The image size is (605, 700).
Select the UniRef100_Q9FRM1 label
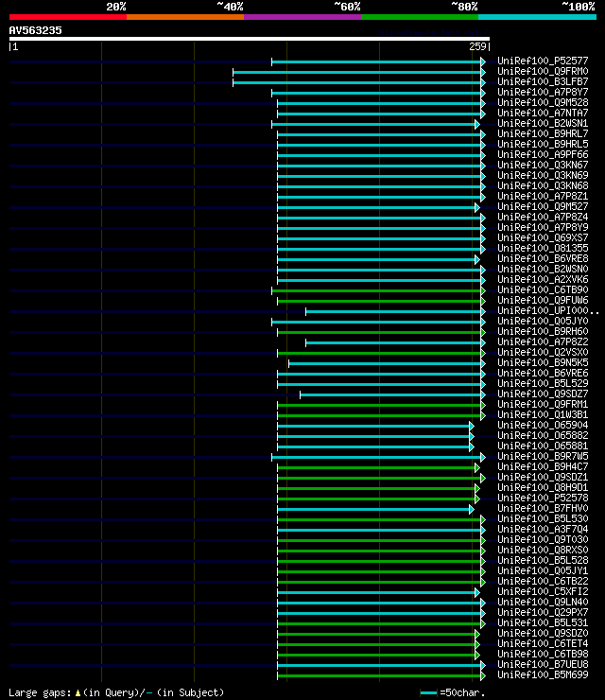point(543,405)
